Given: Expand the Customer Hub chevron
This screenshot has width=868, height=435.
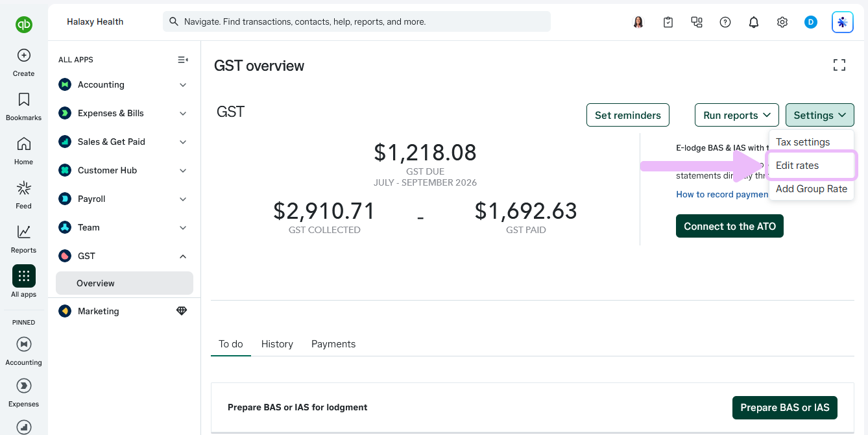Looking at the screenshot, I should pyautogui.click(x=183, y=171).
